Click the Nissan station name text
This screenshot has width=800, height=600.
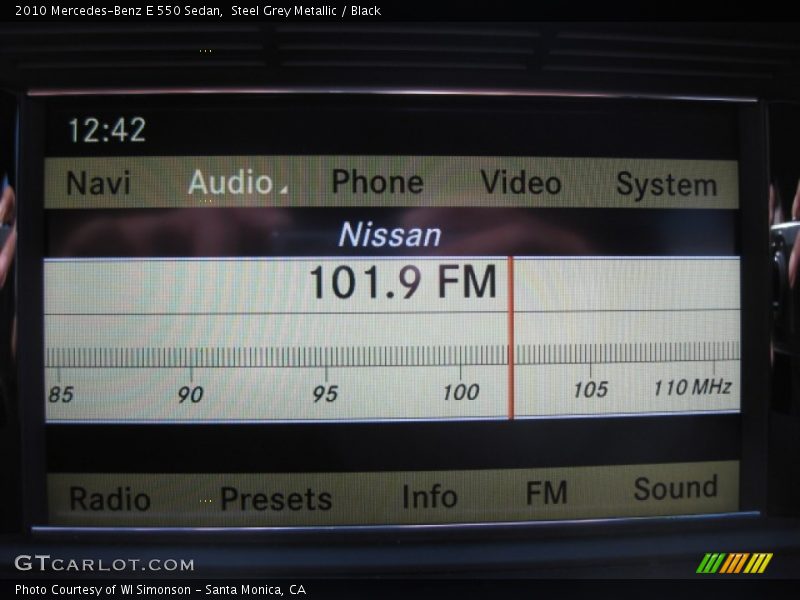pyautogui.click(x=390, y=235)
